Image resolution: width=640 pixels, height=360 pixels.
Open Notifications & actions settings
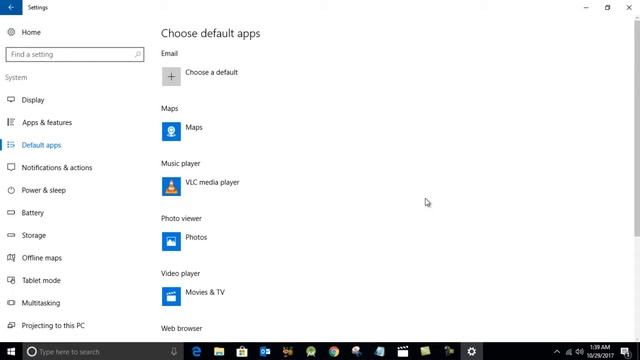(57, 167)
